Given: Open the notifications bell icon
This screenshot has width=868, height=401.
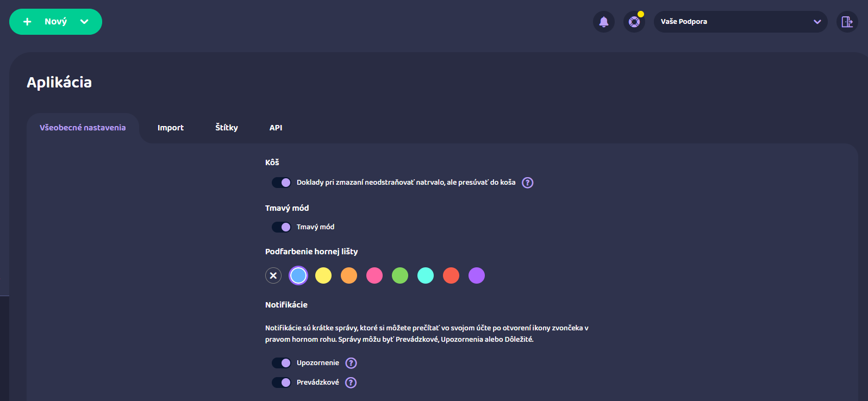Looking at the screenshot, I should 603,22.
